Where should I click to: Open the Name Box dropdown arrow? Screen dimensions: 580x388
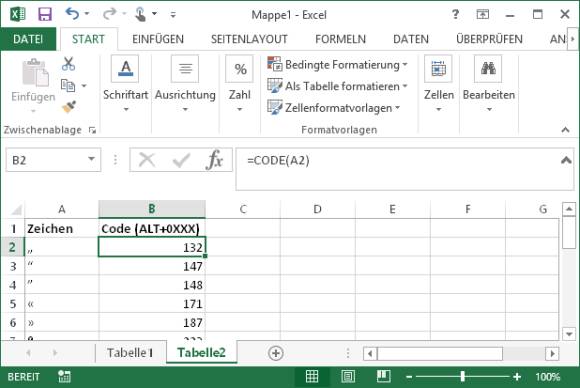click(x=91, y=159)
